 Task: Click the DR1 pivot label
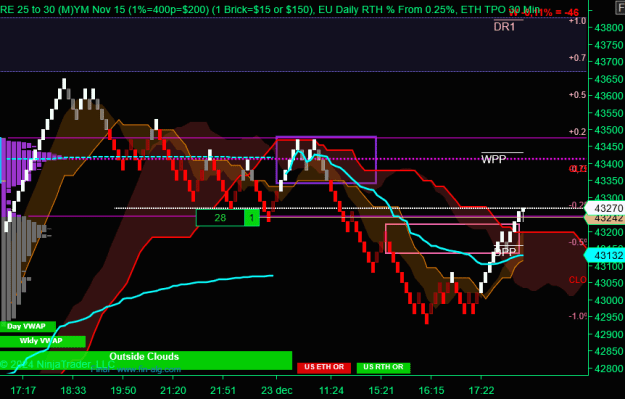(504, 27)
